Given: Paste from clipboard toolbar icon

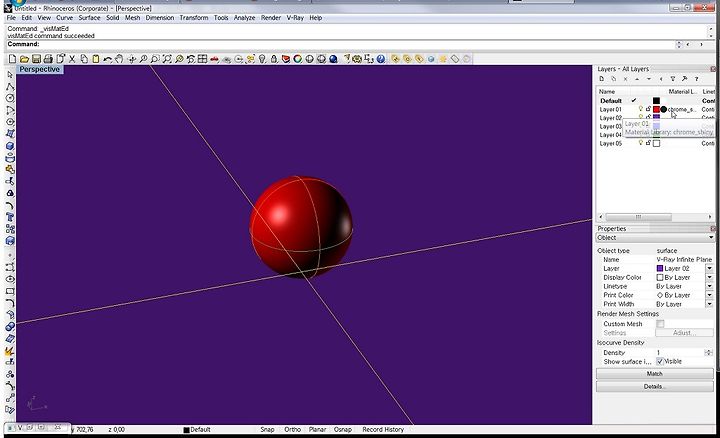Looking at the screenshot, I should click(x=96, y=59).
